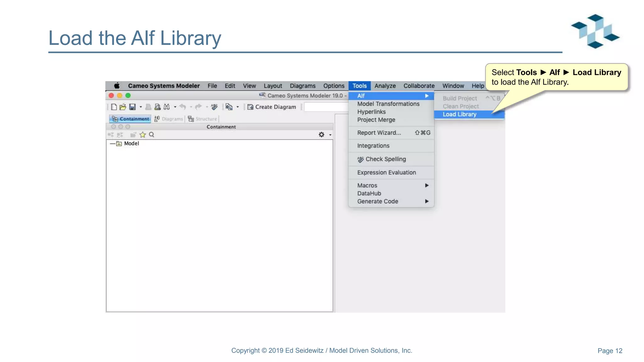Choose Report Wizard in Tools menu
The height and width of the screenshot is (362, 644).
[391, 133]
